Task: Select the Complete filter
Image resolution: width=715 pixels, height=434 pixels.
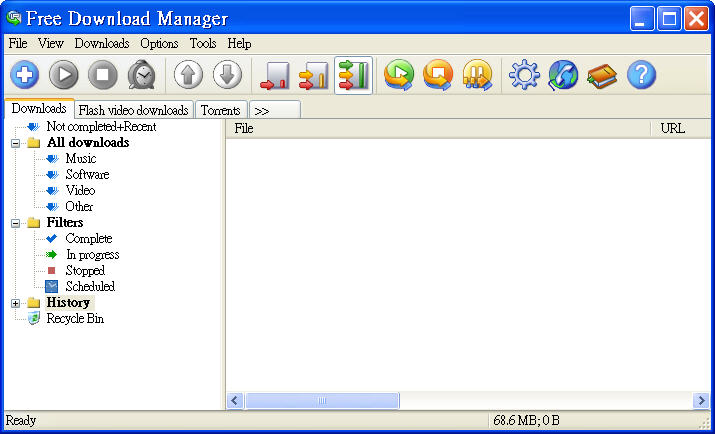Action: [x=88, y=238]
